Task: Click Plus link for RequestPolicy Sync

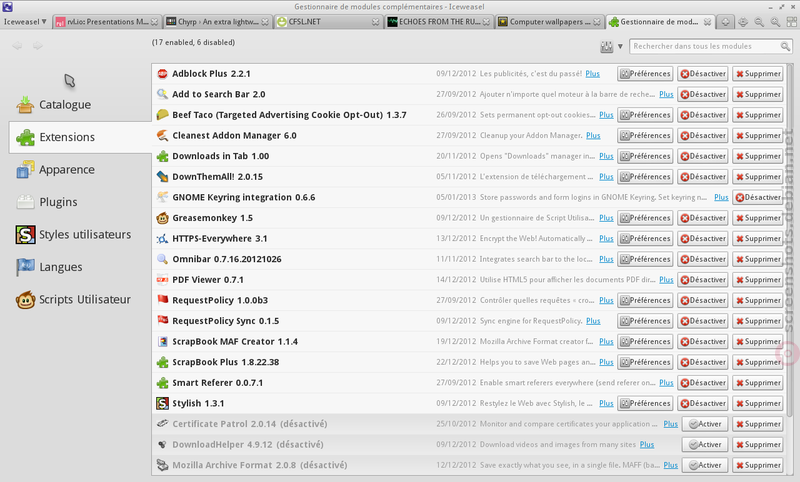Action: click(593, 321)
